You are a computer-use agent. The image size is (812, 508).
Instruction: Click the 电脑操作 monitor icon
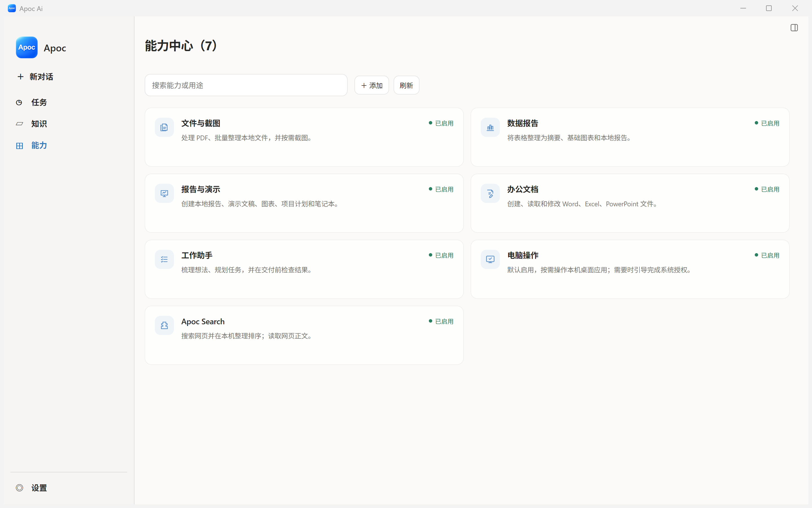490,259
